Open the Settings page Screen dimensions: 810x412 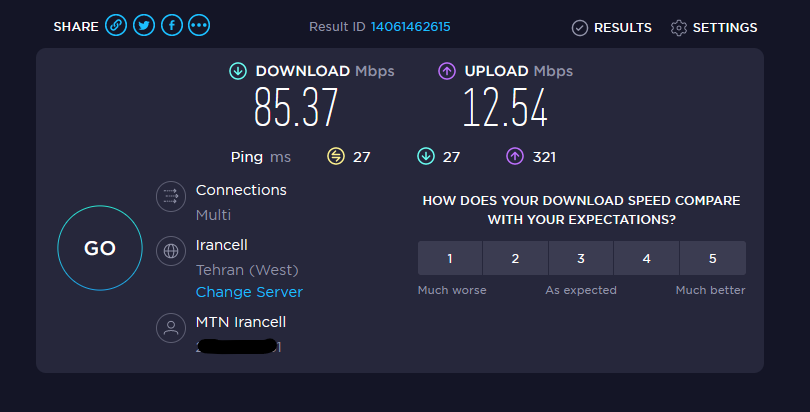coord(714,28)
